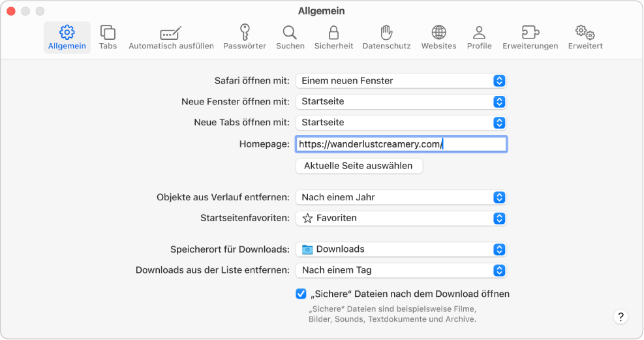The image size is (644, 340).
Task: Open the Sicherheit lock pane
Action: [333, 37]
